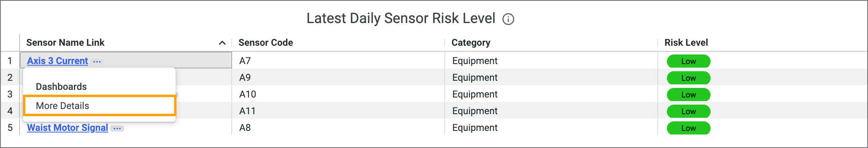Toggle sort arrow on Sensor Name Link column
Screen dimensions: 868x148
[222, 43]
